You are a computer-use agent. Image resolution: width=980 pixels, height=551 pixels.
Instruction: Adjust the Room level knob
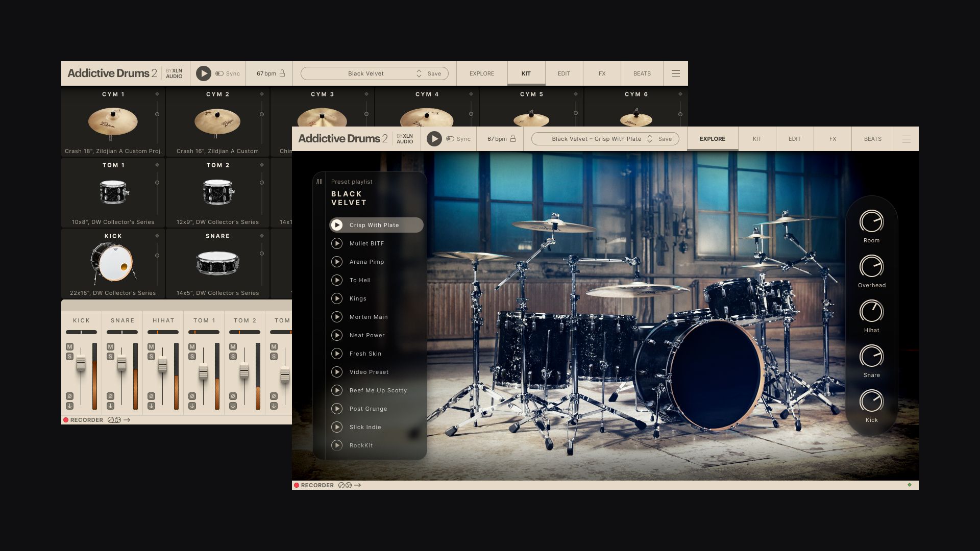[x=872, y=221]
